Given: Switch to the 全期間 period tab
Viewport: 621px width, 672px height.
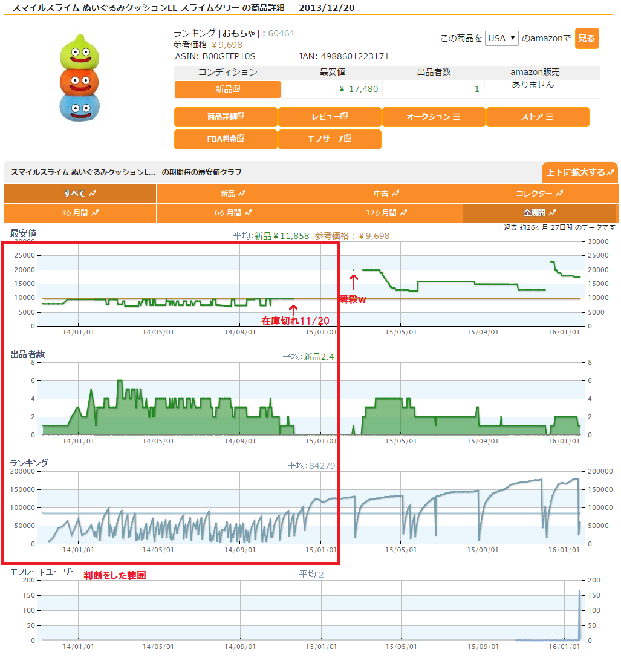Looking at the screenshot, I should pos(539,212).
